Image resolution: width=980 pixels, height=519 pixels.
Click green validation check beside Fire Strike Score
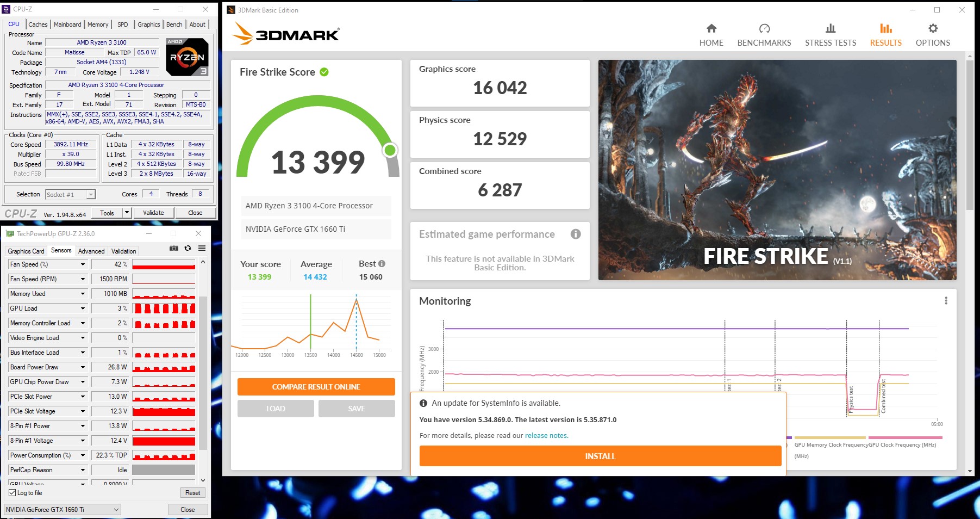pos(324,72)
